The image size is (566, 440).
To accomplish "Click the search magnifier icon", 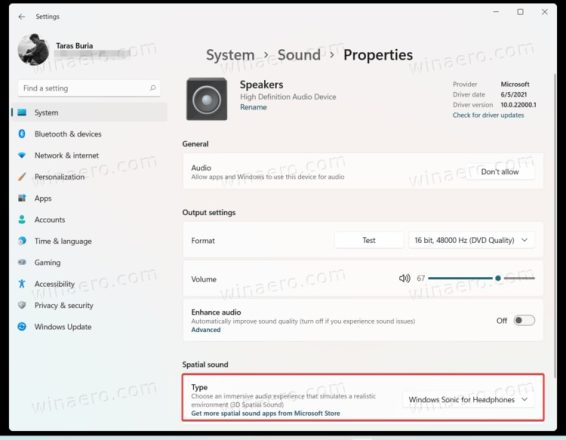I will 153,88.
